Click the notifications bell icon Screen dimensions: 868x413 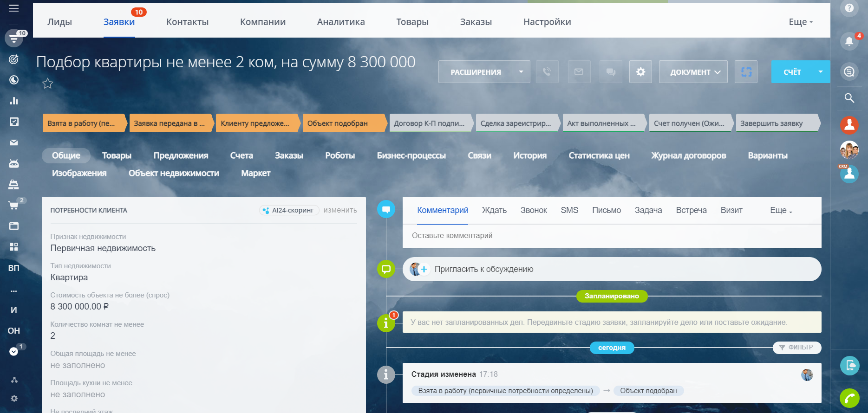849,41
